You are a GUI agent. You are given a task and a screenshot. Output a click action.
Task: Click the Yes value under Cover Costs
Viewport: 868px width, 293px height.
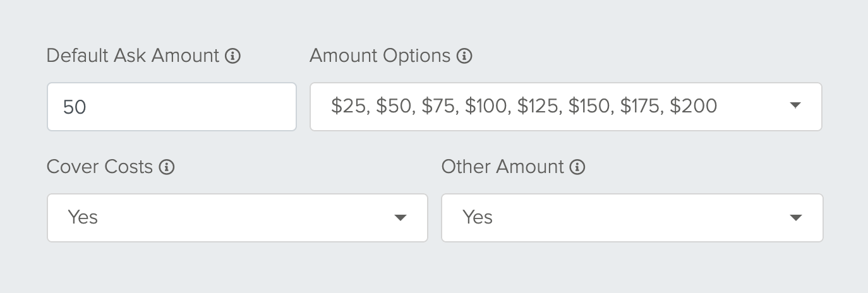83,217
